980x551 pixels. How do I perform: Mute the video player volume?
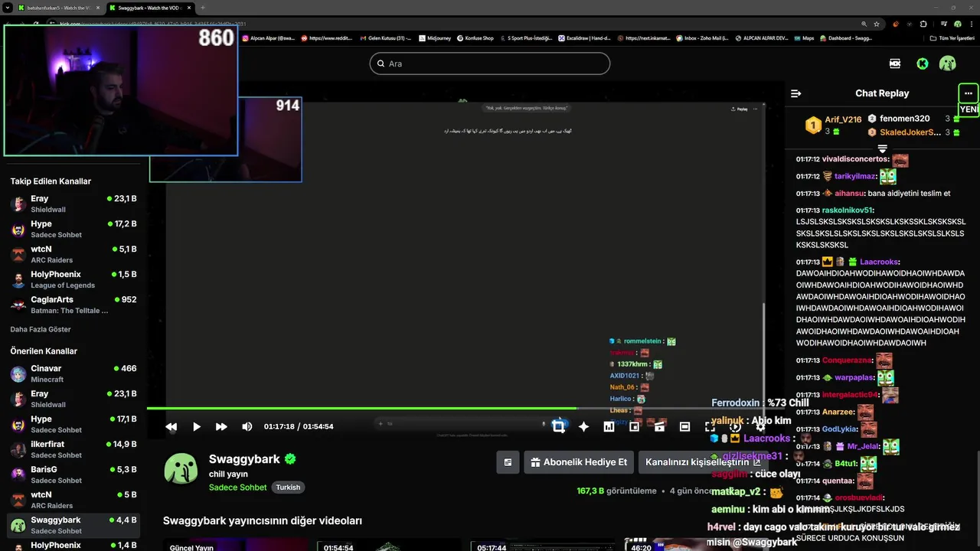[247, 426]
